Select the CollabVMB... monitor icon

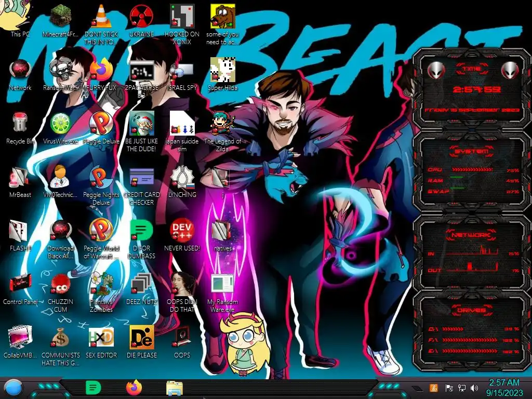(x=20, y=337)
